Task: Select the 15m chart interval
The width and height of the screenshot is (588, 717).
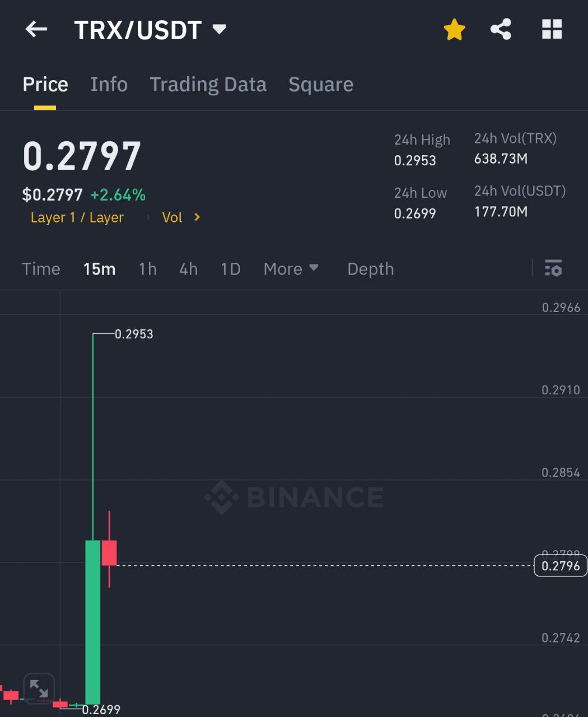Action: coord(99,269)
